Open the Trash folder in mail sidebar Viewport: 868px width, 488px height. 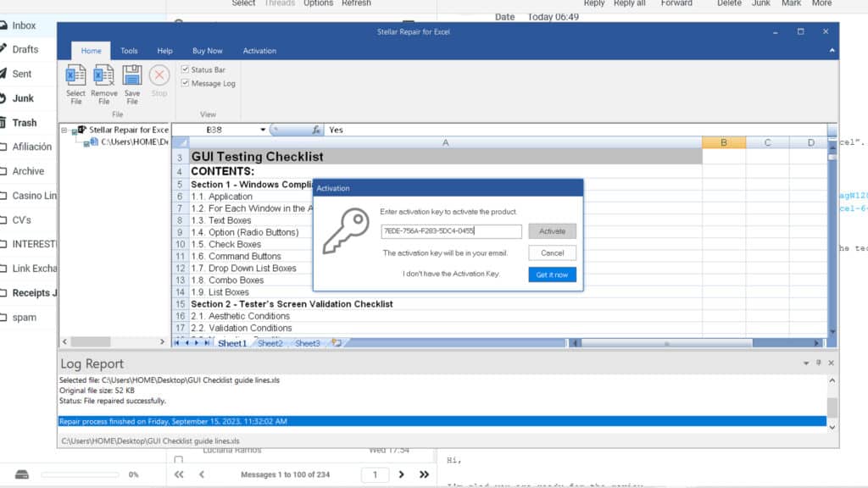(25, 122)
